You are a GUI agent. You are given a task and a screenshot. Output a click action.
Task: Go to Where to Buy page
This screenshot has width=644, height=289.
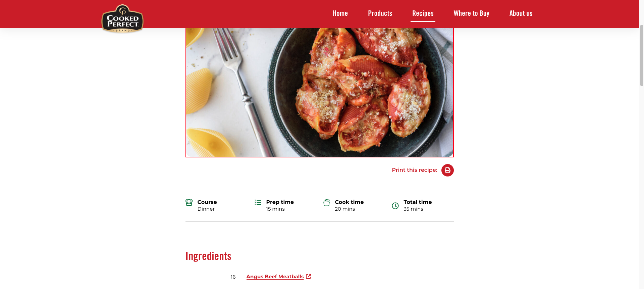(471, 13)
